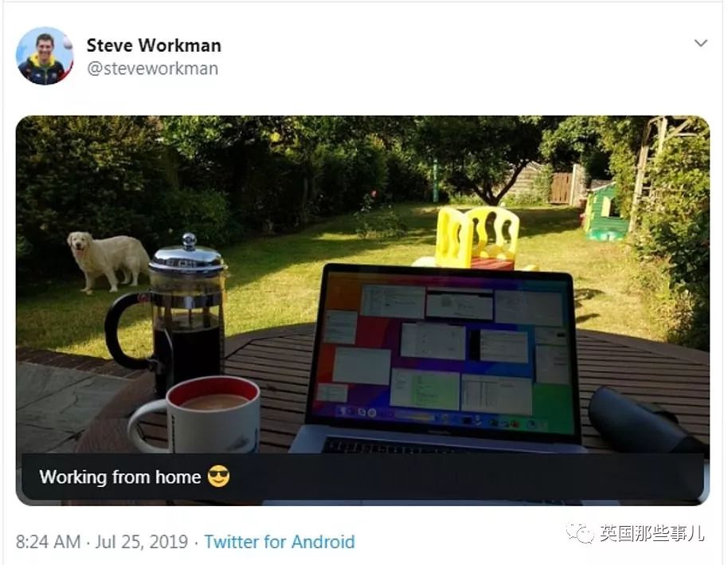Click the 英国那些事儿 watermark text

pyautogui.click(x=651, y=533)
